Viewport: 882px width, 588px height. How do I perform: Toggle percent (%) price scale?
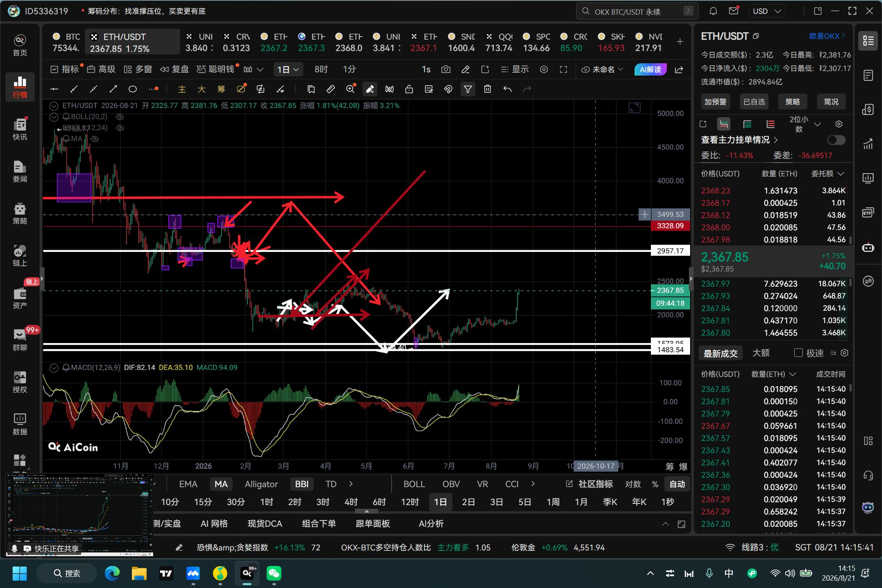(655, 484)
